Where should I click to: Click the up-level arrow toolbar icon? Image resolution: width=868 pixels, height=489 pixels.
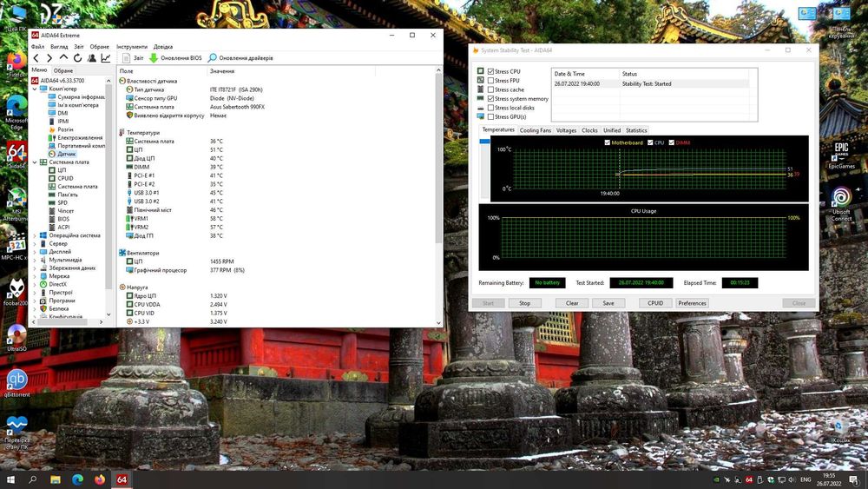63,58
